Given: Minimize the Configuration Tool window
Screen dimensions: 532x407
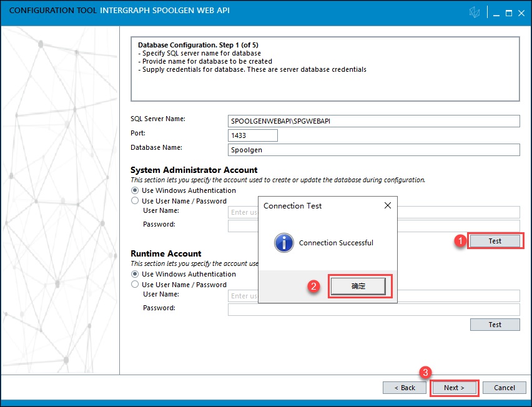Looking at the screenshot, I should coord(496,12).
